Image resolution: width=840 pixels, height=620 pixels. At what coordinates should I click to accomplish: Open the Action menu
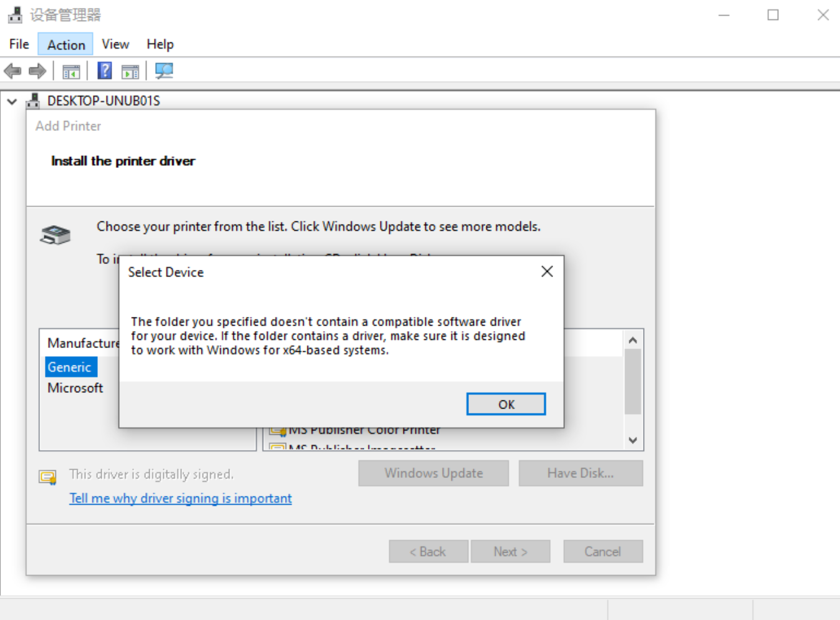pyautogui.click(x=65, y=44)
